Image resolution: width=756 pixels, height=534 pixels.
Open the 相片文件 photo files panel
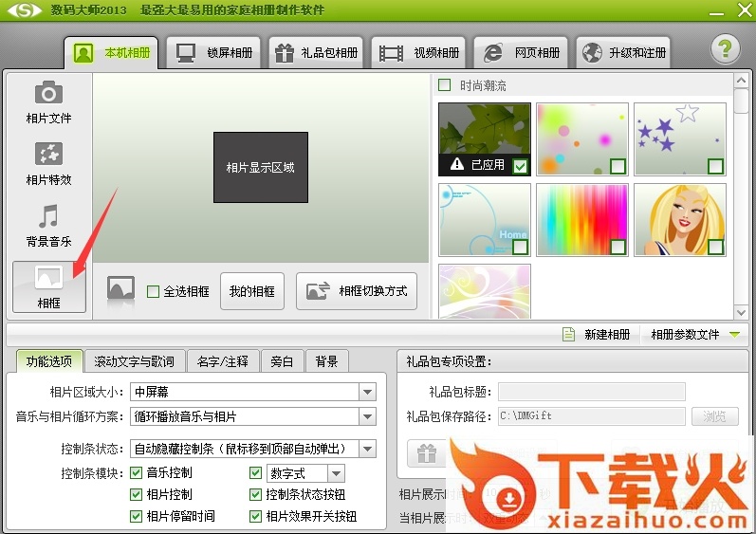(48, 101)
